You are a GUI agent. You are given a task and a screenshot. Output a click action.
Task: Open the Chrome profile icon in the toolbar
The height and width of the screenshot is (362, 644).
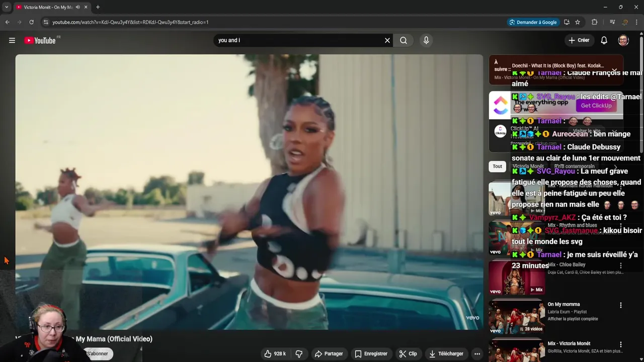(x=625, y=22)
